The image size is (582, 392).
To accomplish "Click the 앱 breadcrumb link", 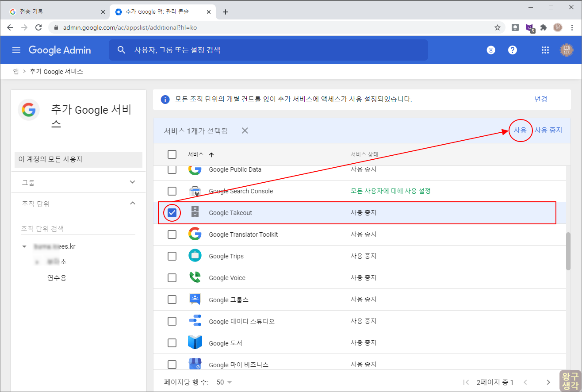I will click(16, 71).
